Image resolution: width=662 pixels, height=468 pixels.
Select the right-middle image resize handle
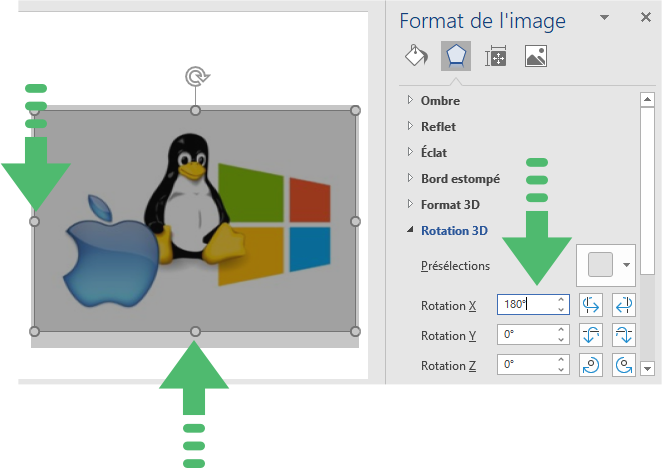point(355,221)
